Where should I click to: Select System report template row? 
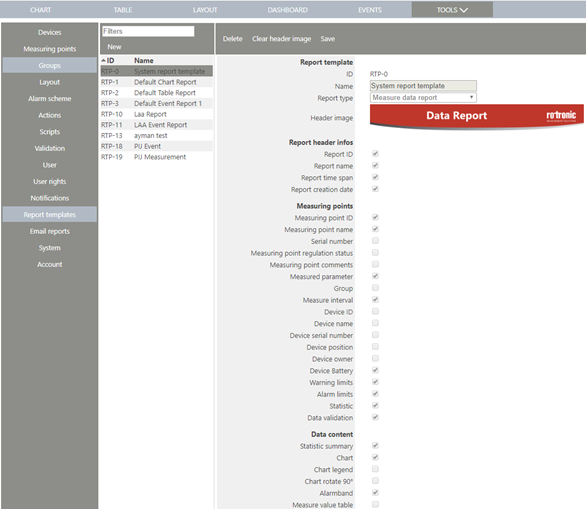pos(157,71)
